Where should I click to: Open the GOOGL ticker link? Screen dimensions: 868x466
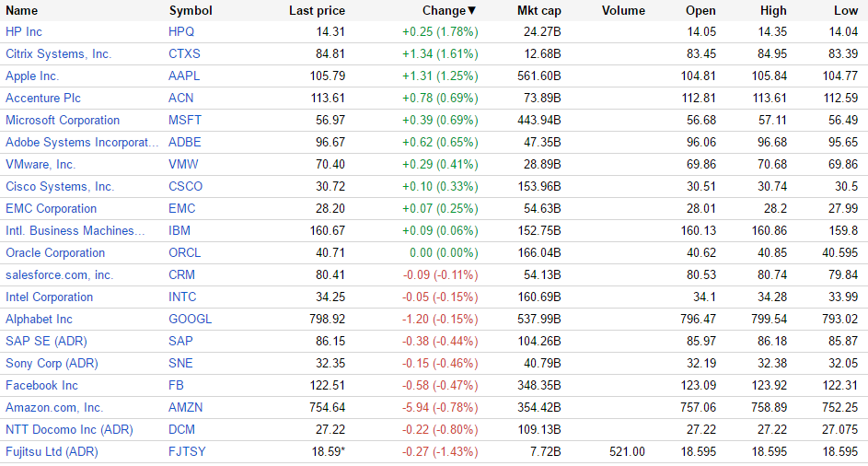[190, 319]
